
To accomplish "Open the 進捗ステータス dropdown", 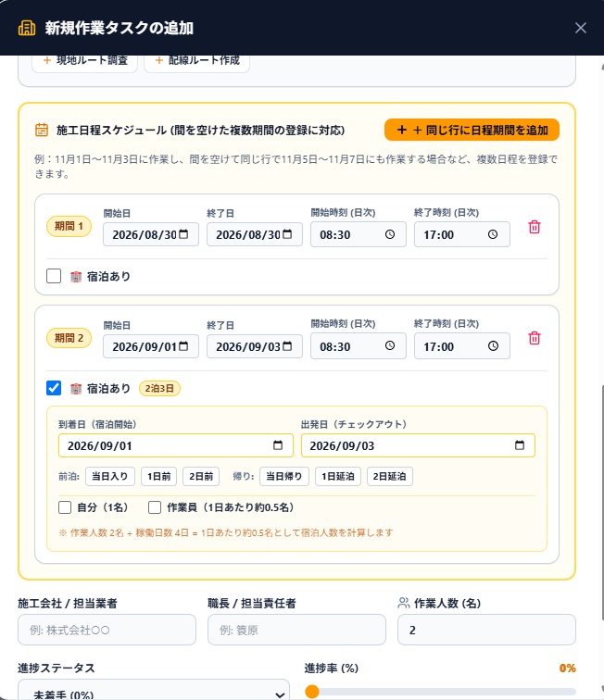I will 154,690.
